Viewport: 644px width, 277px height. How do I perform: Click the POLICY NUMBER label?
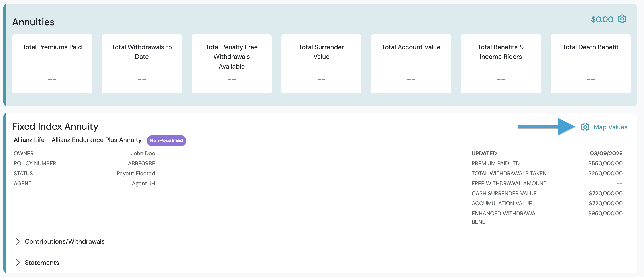[x=35, y=163]
